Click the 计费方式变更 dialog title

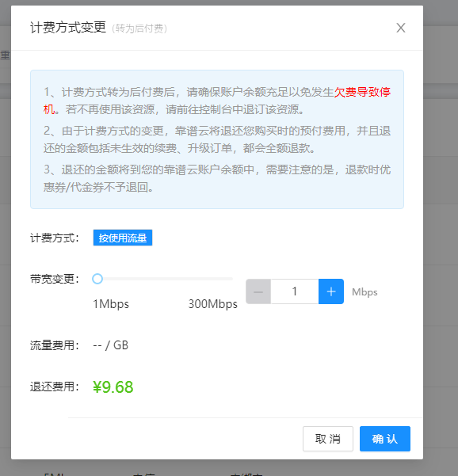coord(68,28)
